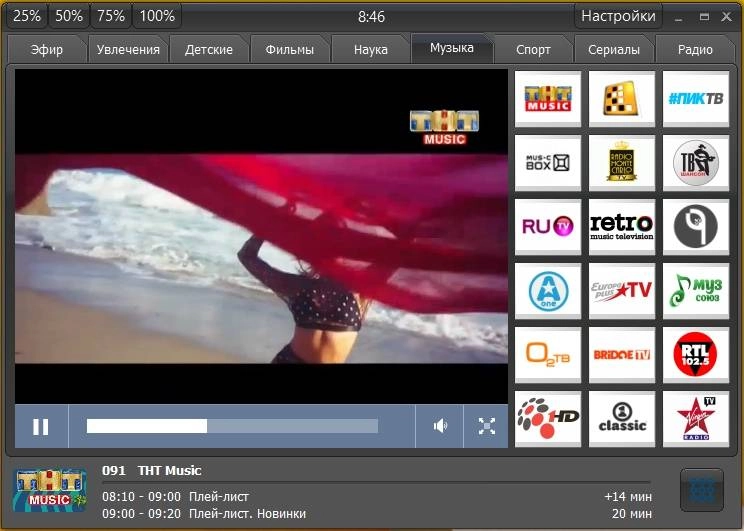Select the Bridge TV channel tile
The image size is (744, 531).
click(x=622, y=354)
